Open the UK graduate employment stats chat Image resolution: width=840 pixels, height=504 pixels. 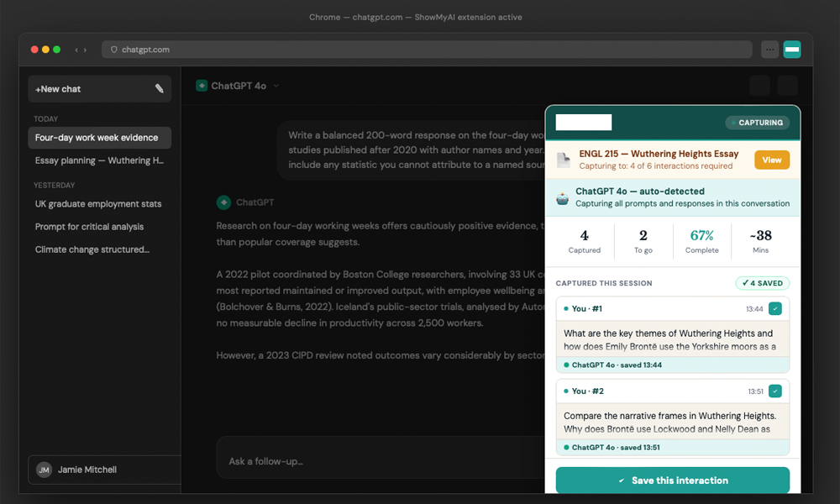[x=100, y=204]
